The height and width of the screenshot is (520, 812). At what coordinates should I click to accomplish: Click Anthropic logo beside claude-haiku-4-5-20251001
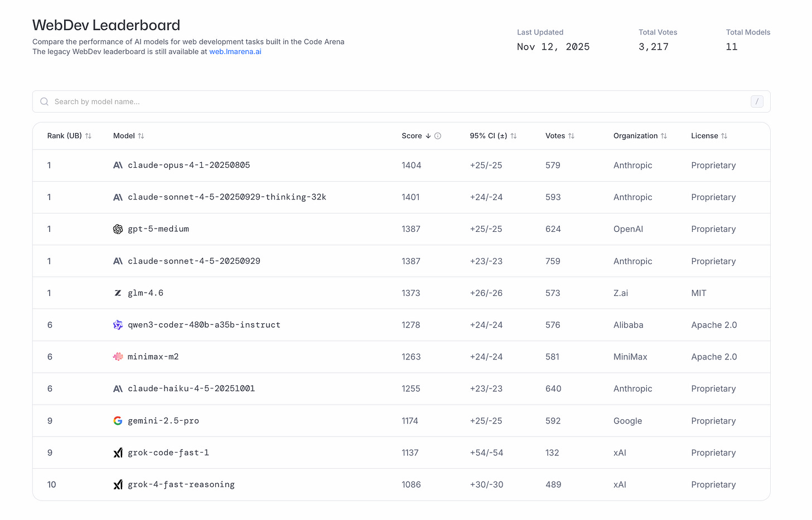point(118,389)
